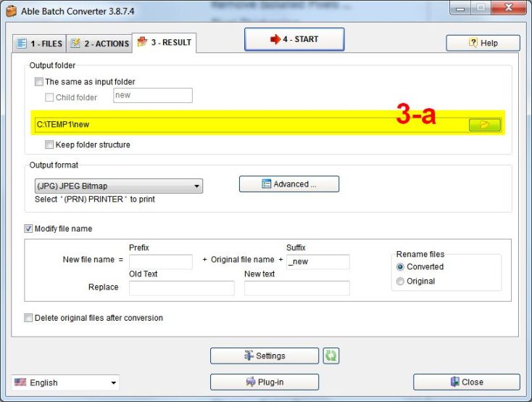
Task: Open Settings
Action: (x=265, y=356)
